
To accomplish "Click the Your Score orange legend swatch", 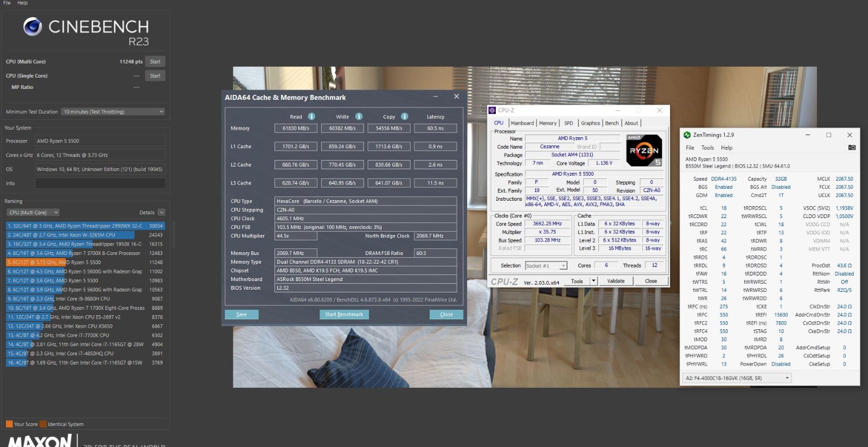I will click(9, 424).
